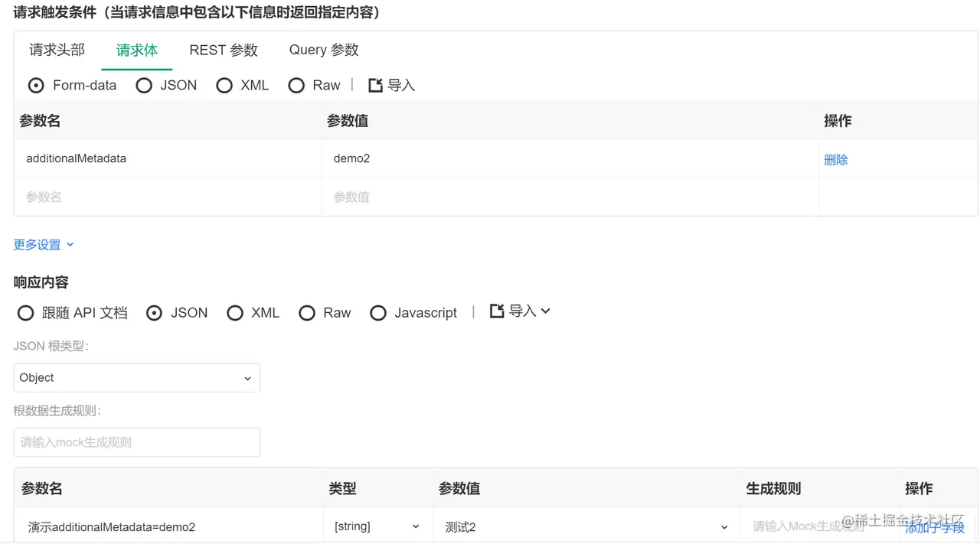980x544 pixels.
Task: Select 跟随 API 文档 for response content
Action: point(25,312)
